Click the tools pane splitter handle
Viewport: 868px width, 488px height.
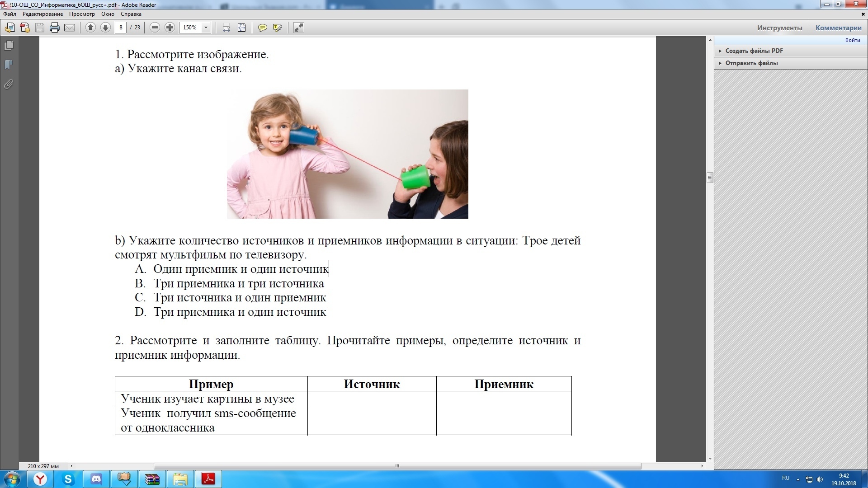[x=710, y=178]
